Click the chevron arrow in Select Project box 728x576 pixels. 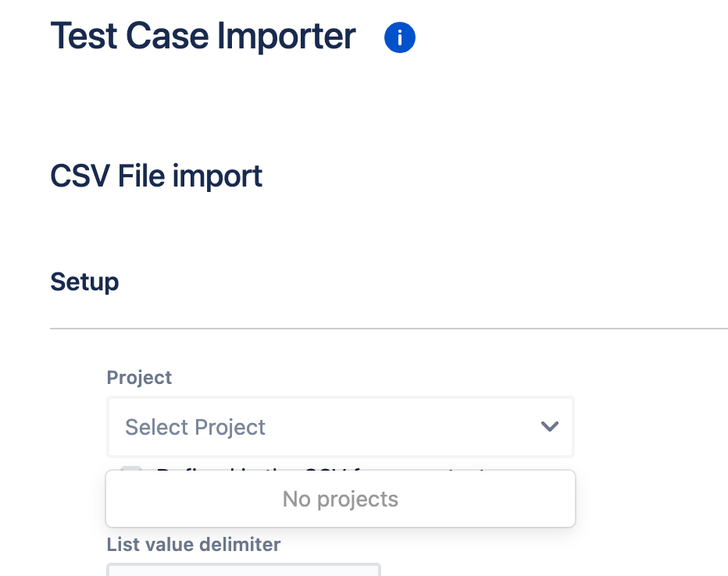(550, 426)
